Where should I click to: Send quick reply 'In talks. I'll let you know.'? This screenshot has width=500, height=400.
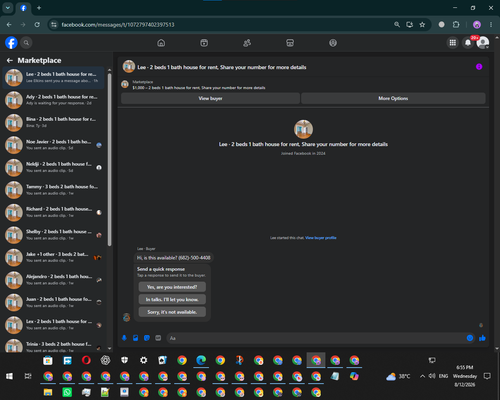(x=172, y=299)
